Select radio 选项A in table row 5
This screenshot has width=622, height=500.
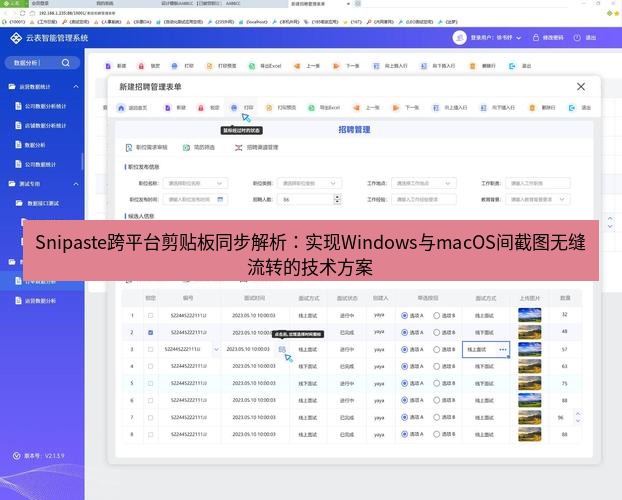point(405,383)
